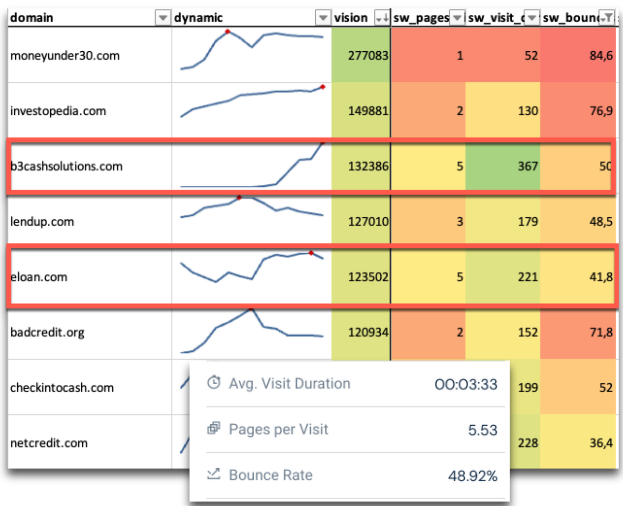Click the trend icon beside Bounce Rate
This screenshot has width=623, height=506.
(x=213, y=475)
